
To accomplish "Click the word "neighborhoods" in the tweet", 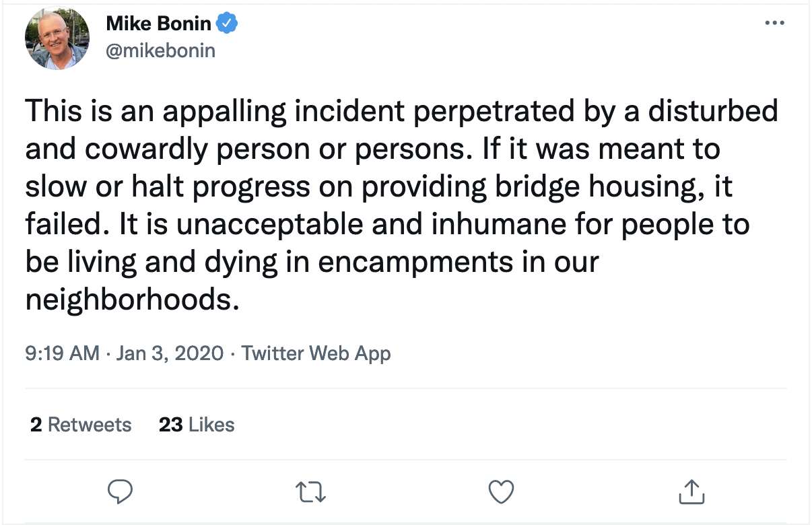I will (131, 300).
